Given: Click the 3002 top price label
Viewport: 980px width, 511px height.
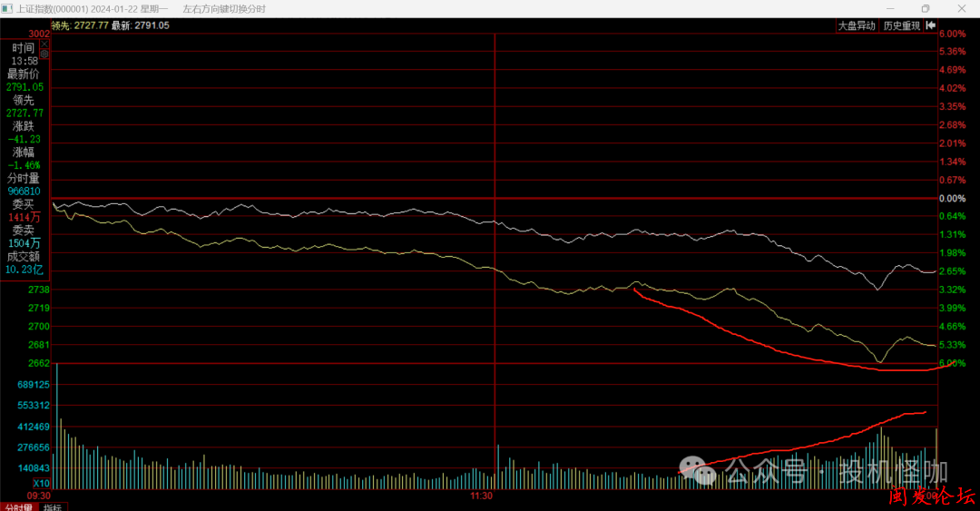Looking at the screenshot, I should 39,34.
